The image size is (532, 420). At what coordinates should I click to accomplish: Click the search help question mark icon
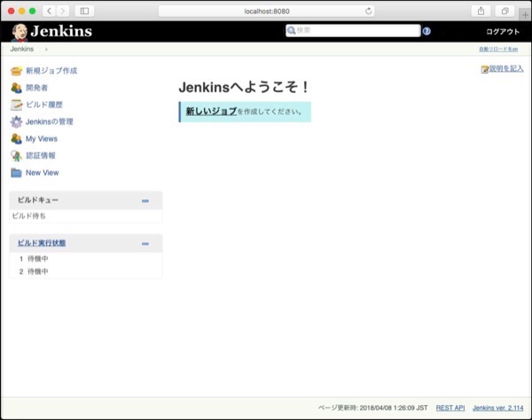tap(426, 31)
